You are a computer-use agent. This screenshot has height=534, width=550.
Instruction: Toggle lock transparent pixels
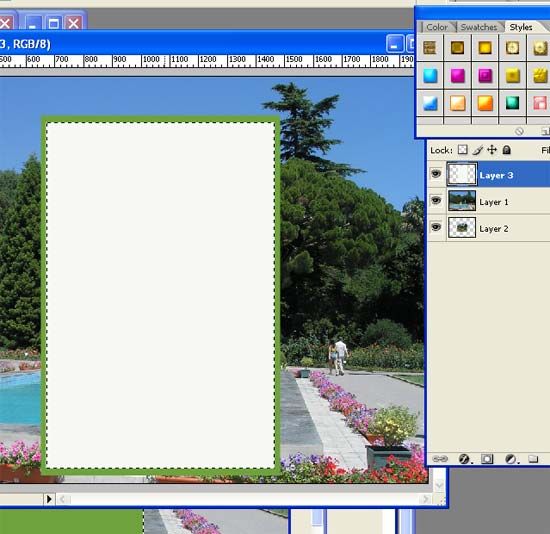tap(463, 150)
